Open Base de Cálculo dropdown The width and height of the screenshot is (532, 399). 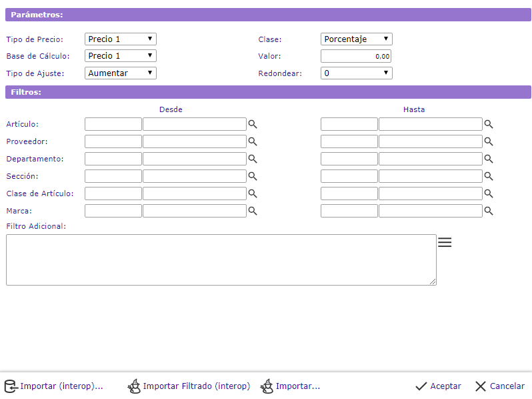(121, 55)
